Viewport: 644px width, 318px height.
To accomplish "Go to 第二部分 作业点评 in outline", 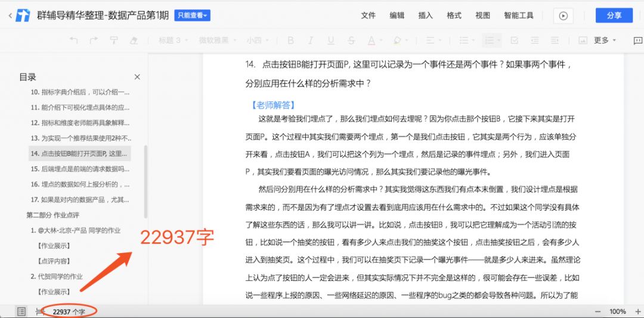I will pyautogui.click(x=53, y=215).
